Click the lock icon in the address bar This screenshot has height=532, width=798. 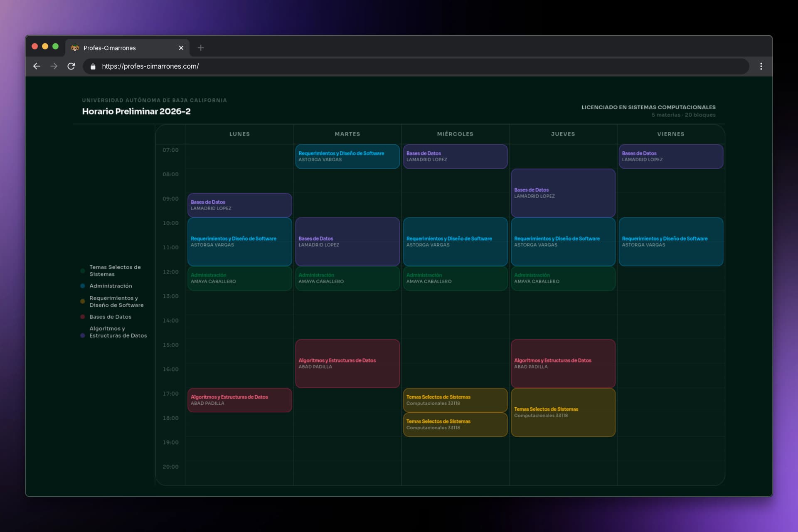tap(93, 66)
